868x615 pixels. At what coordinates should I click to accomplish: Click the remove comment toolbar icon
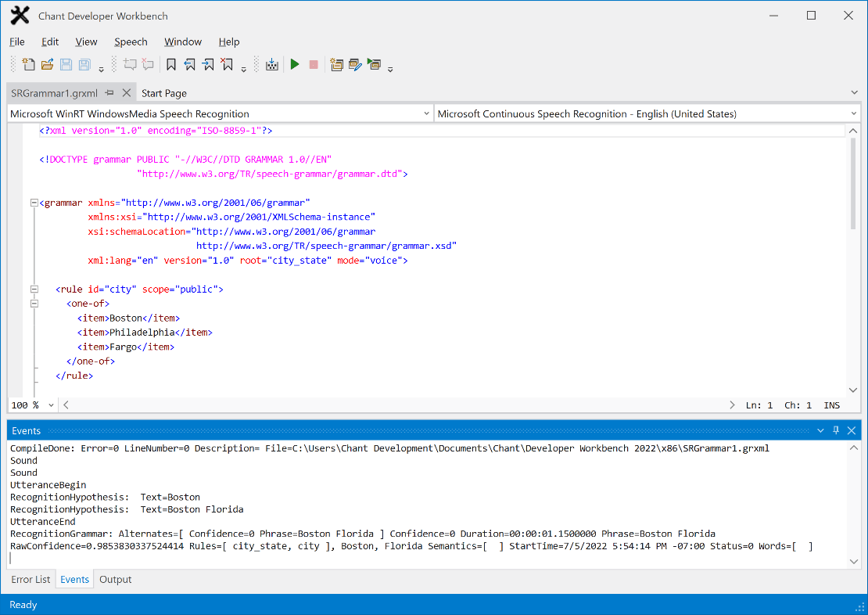click(148, 64)
